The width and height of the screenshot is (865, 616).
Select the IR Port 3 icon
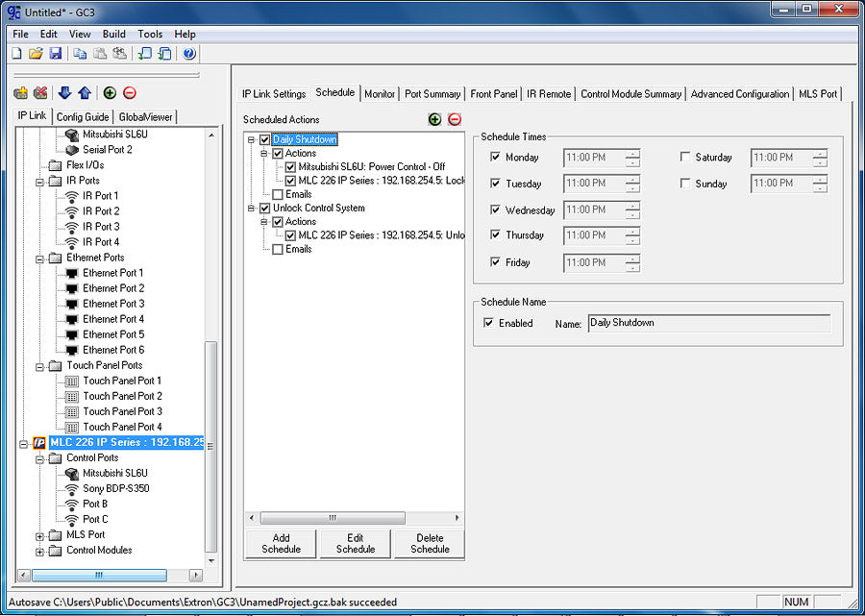pyautogui.click(x=72, y=227)
